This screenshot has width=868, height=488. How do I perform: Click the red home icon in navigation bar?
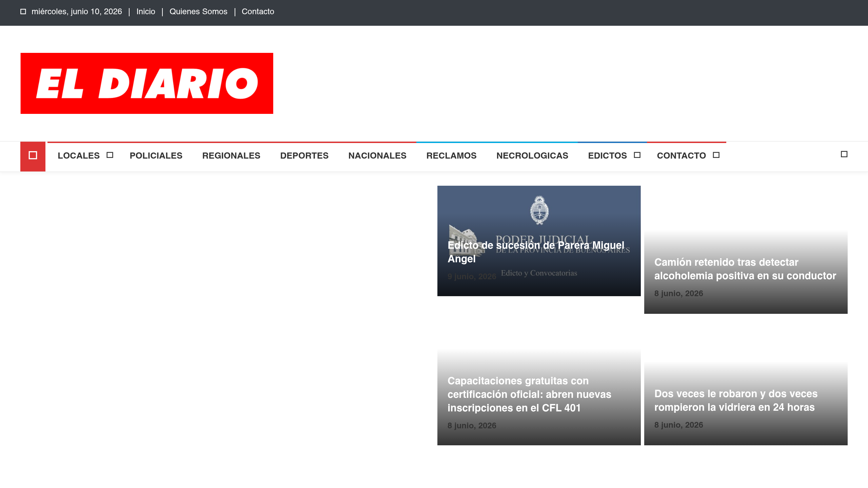coord(33,156)
